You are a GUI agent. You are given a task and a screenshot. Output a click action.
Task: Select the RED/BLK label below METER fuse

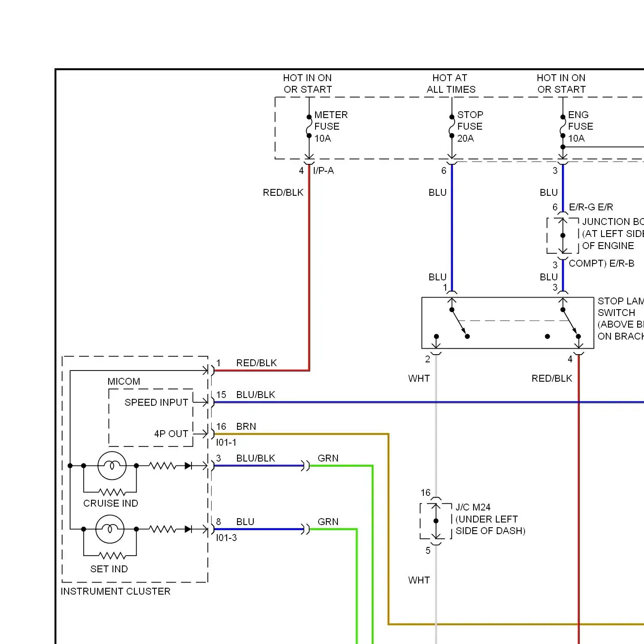(x=283, y=192)
